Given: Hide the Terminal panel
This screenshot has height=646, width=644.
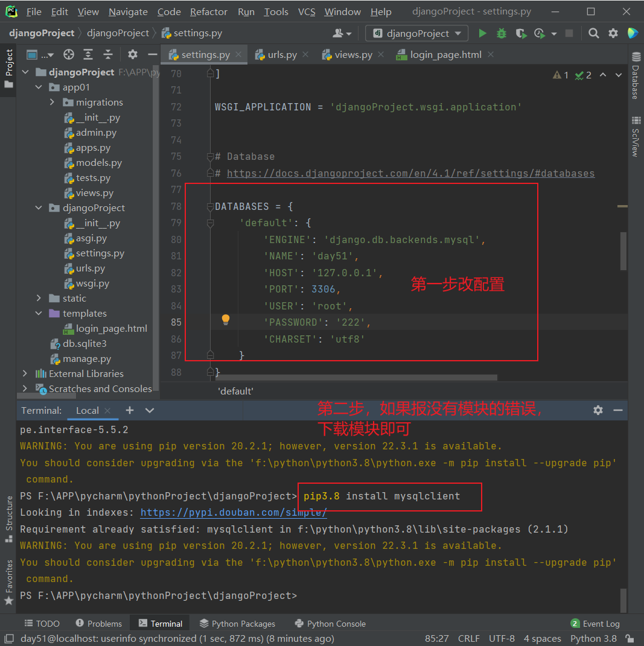Looking at the screenshot, I should 618,410.
